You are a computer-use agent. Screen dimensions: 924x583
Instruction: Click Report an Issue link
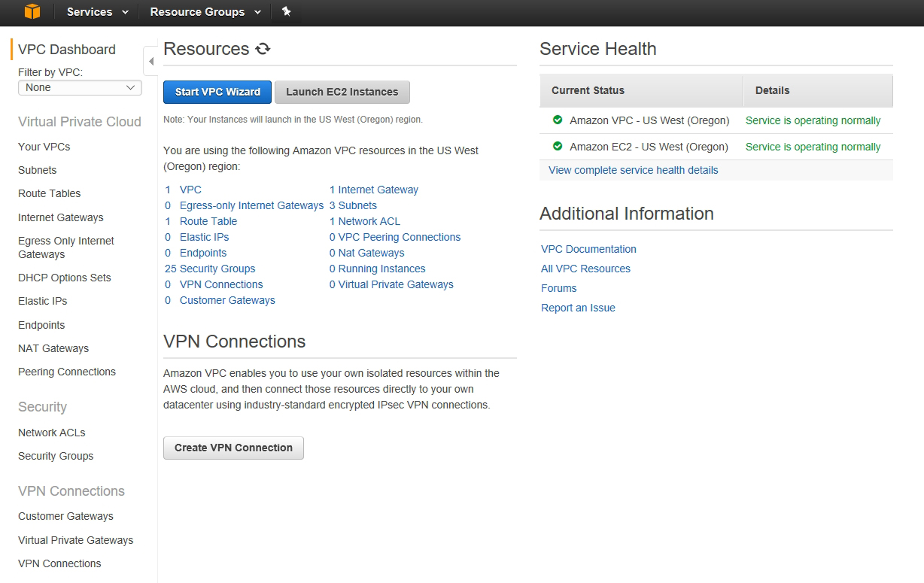point(578,308)
